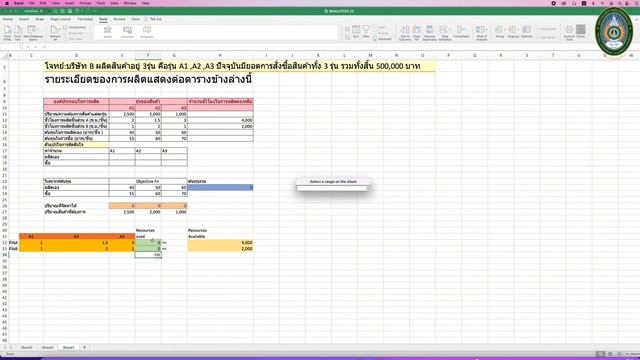Open the Page Layout ribbon tab
Image resolution: width=640 pixels, height=360 pixels.
[x=60, y=19]
